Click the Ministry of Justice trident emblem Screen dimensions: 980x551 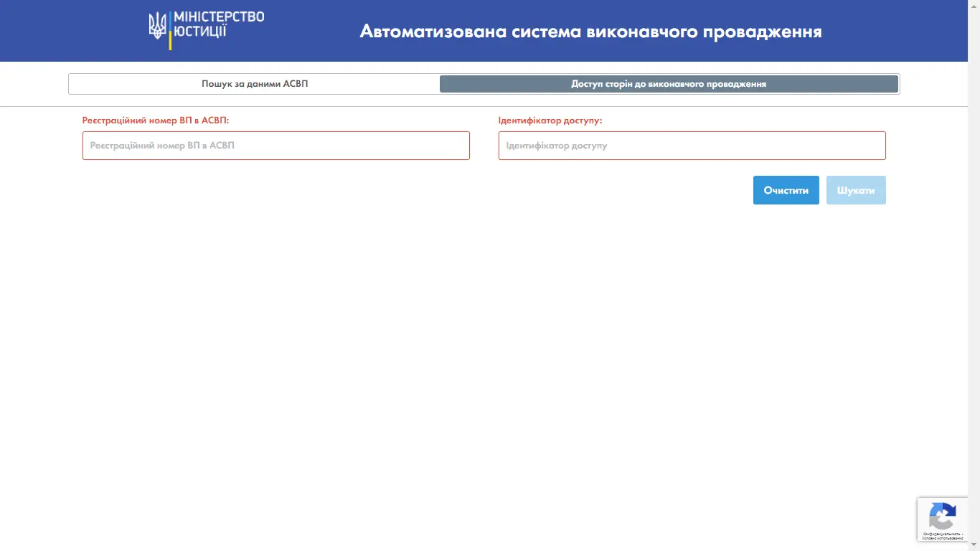157,24
